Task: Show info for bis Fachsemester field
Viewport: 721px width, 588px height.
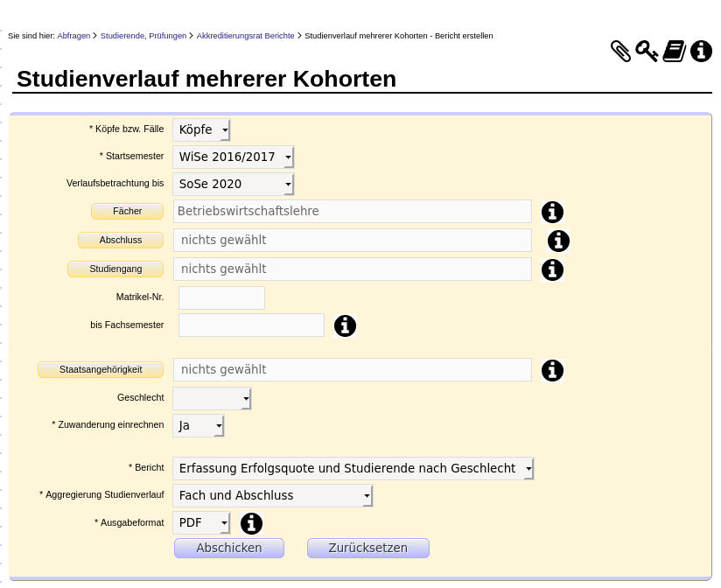Action: click(345, 326)
